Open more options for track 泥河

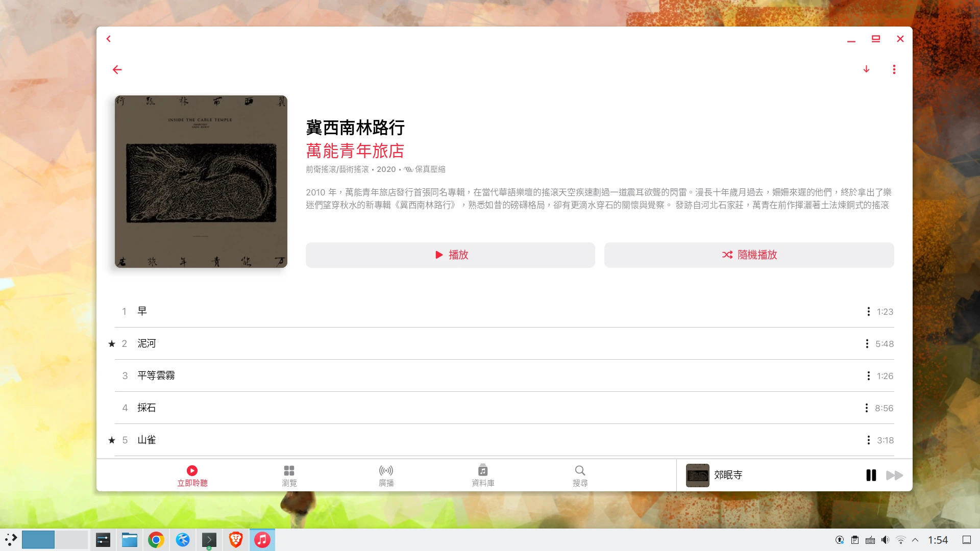[x=867, y=344]
